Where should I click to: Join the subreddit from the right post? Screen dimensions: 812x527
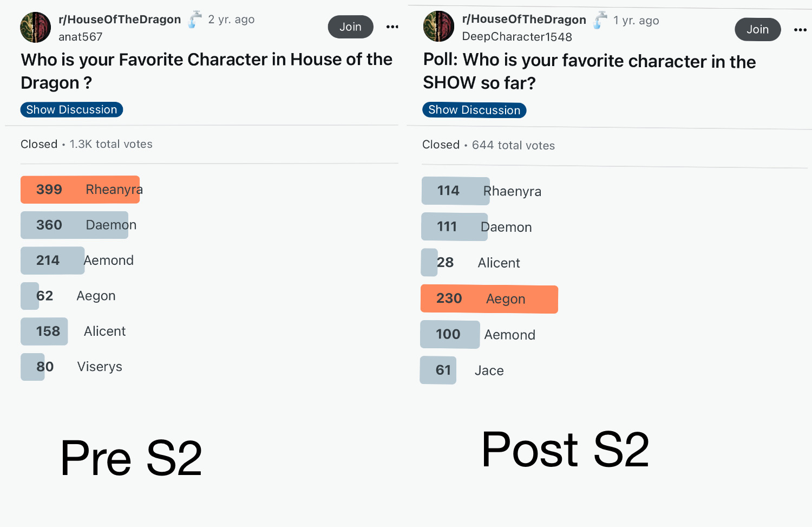click(x=758, y=29)
